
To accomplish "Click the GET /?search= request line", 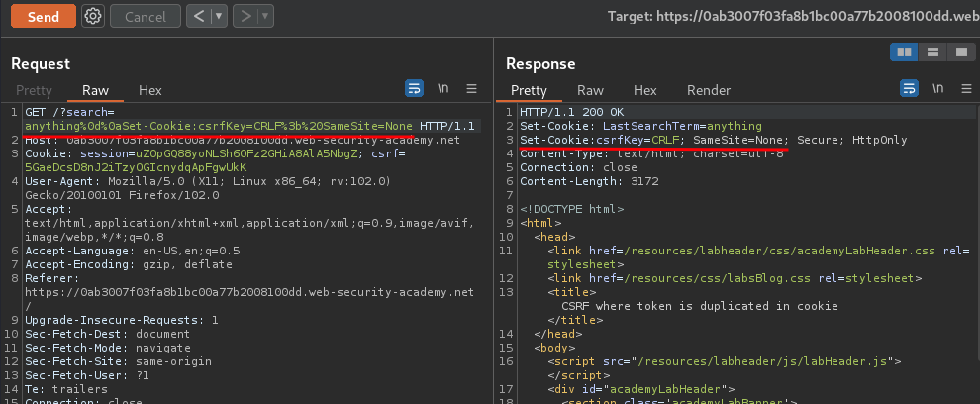I will [x=69, y=113].
